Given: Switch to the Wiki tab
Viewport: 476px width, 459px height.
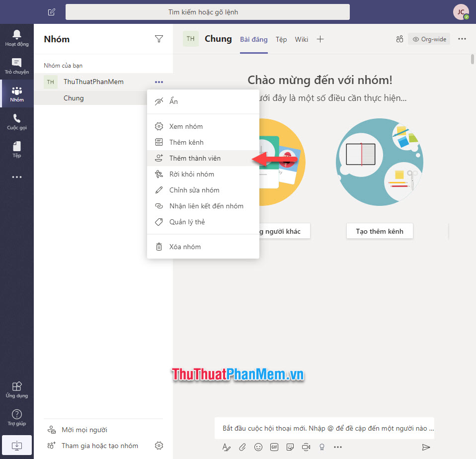Looking at the screenshot, I should [301, 39].
